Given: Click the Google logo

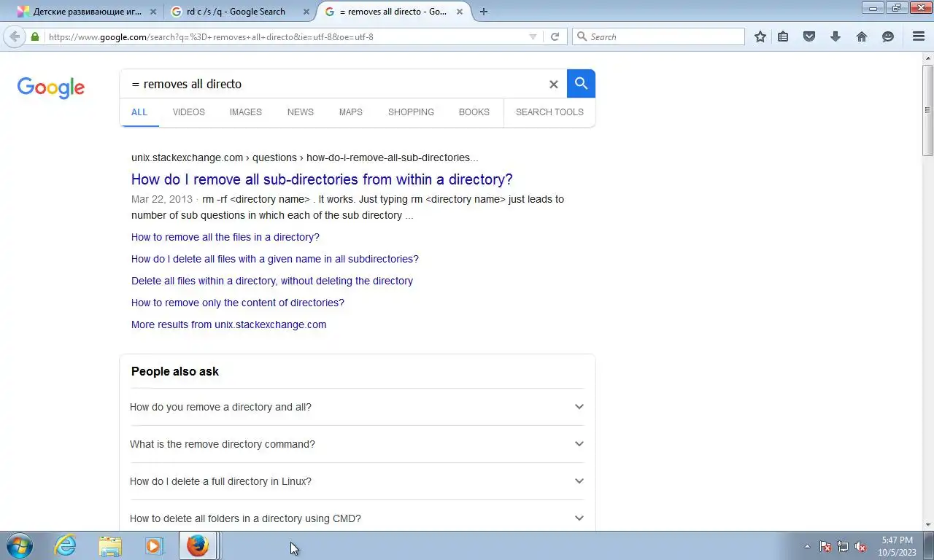Looking at the screenshot, I should coord(51,87).
